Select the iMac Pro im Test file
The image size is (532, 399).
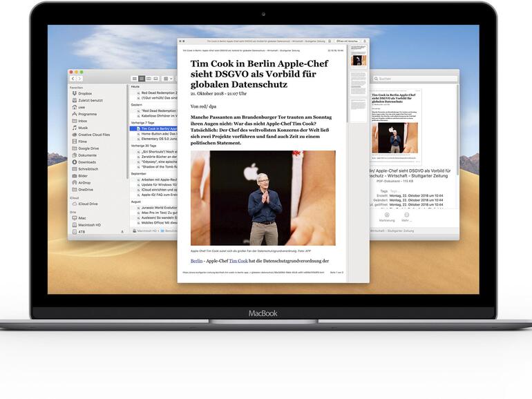153,213
